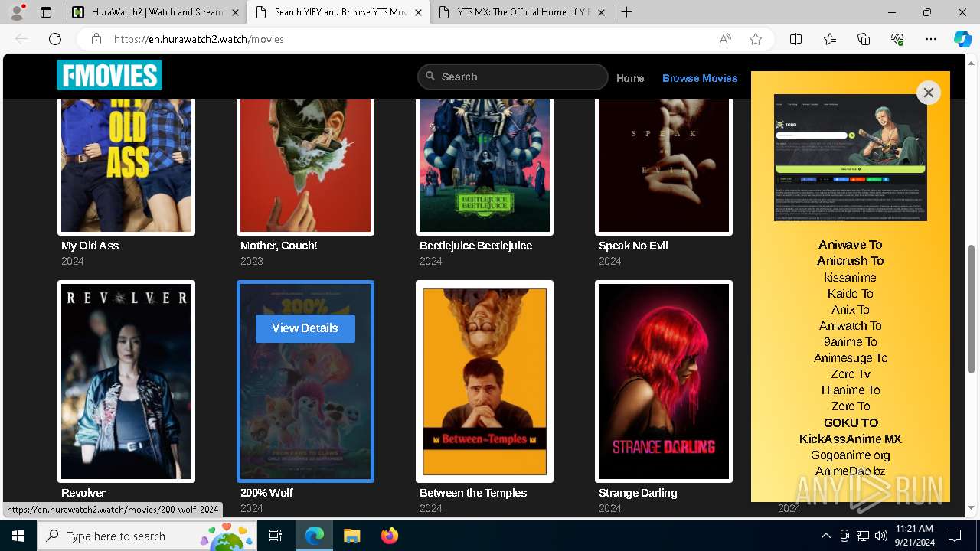This screenshot has height=551, width=980.
Task: Click the taskbar search box
Action: pos(148,536)
